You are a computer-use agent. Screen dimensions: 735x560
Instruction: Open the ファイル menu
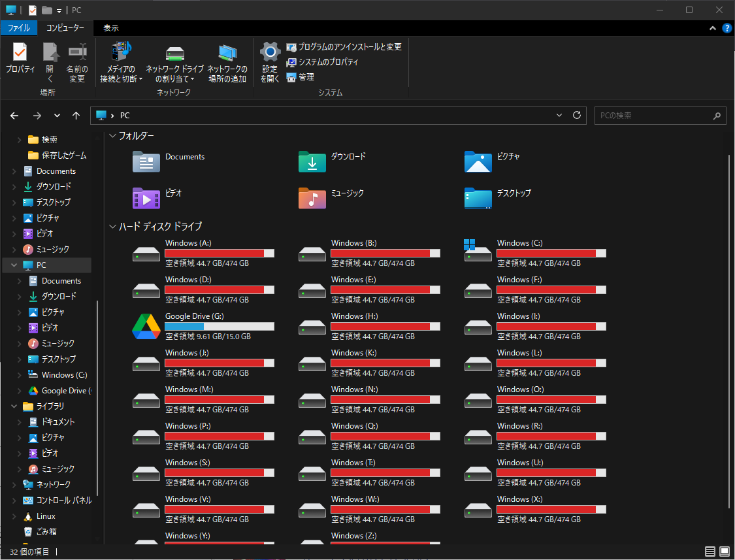(19, 27)
